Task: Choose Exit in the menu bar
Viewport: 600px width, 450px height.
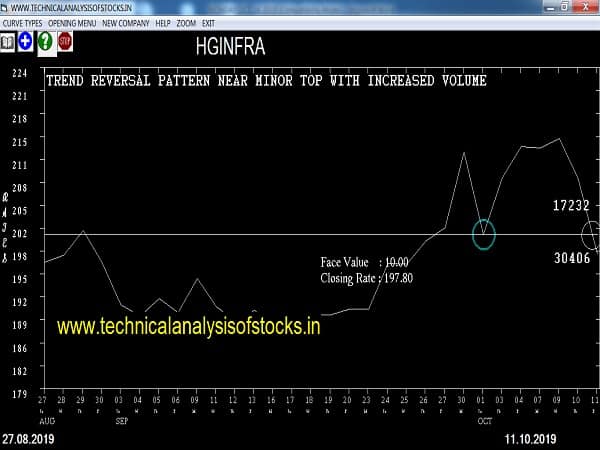Action: [209, 22]
